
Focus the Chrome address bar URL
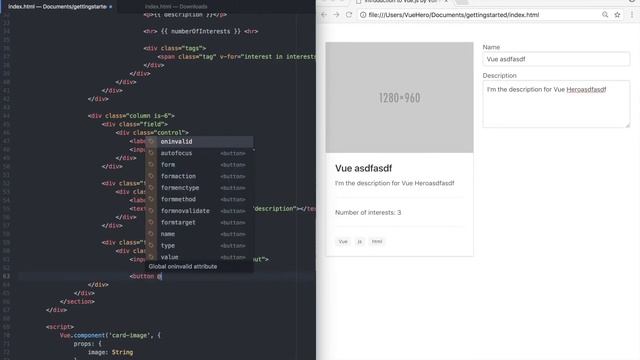coord(453,15)
